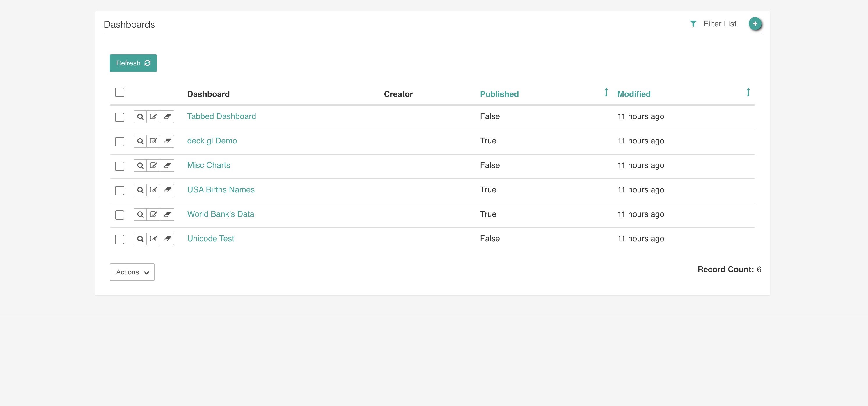Screen dimensions: 868x406
Task: Click the edit icon for Unicode Test
Action: click(154, 239)
